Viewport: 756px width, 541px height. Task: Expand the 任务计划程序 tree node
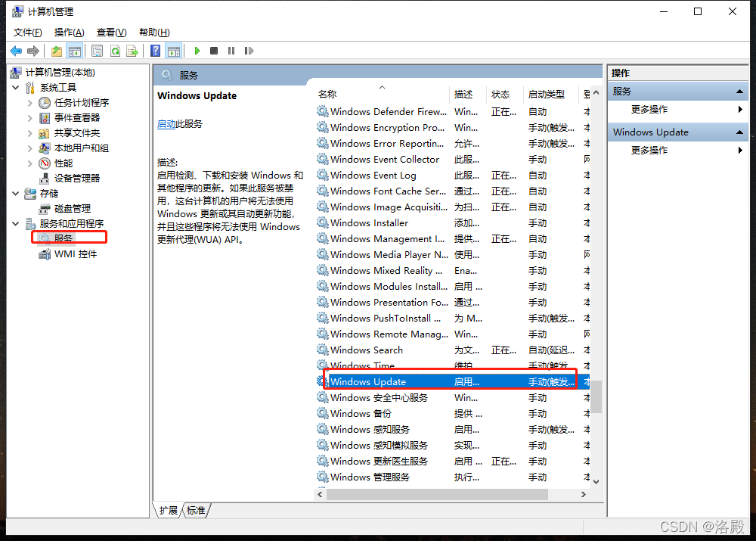click(x=30, y=103)
